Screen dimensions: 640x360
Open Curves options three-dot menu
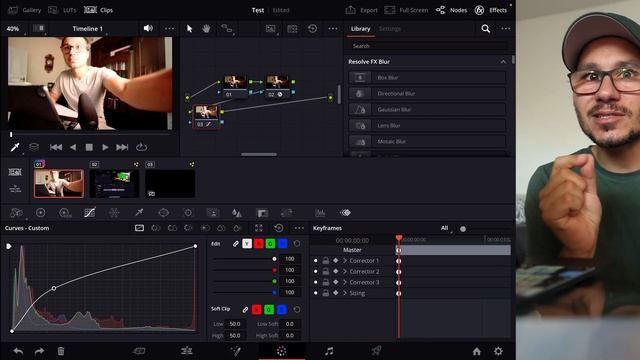point(299,228)
